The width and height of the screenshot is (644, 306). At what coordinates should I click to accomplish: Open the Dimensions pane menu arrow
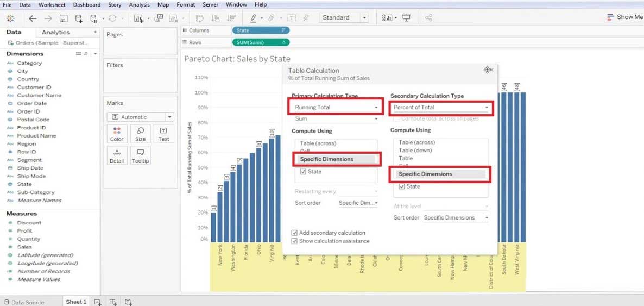[95, 54]
